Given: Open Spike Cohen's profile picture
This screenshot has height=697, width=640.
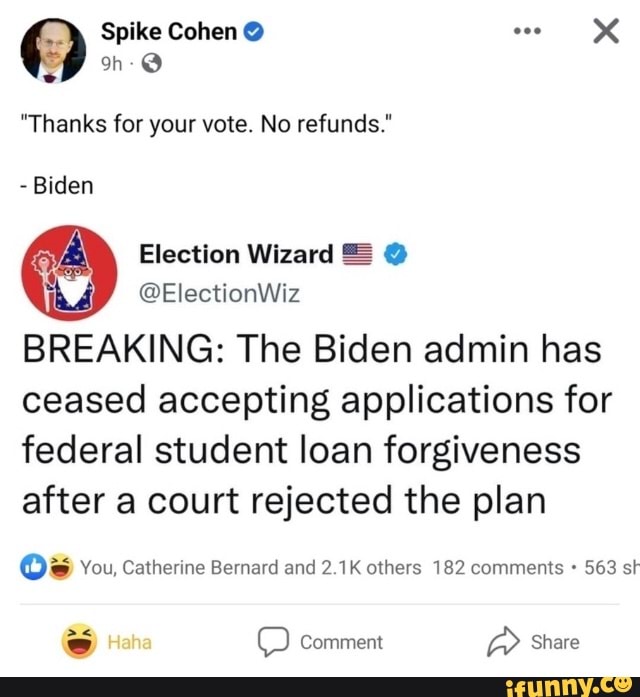Looking at the screenshot, I should point(53,50).
